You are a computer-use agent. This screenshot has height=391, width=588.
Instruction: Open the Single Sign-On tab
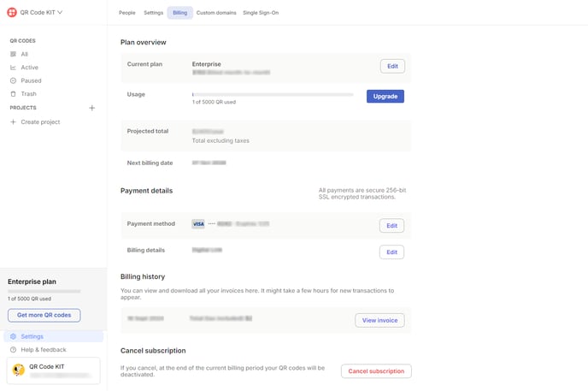tap(261, 13)
